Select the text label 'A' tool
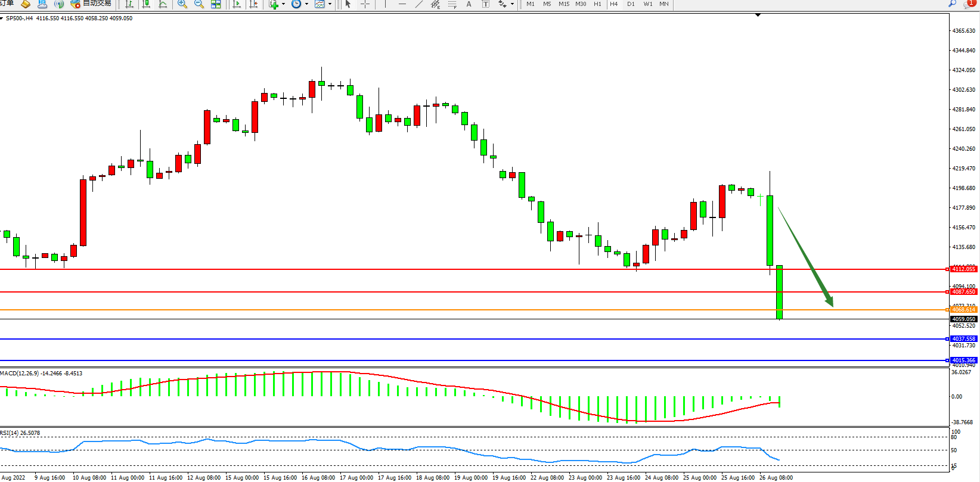Screen dimensions: 980x482 [469, 4]
